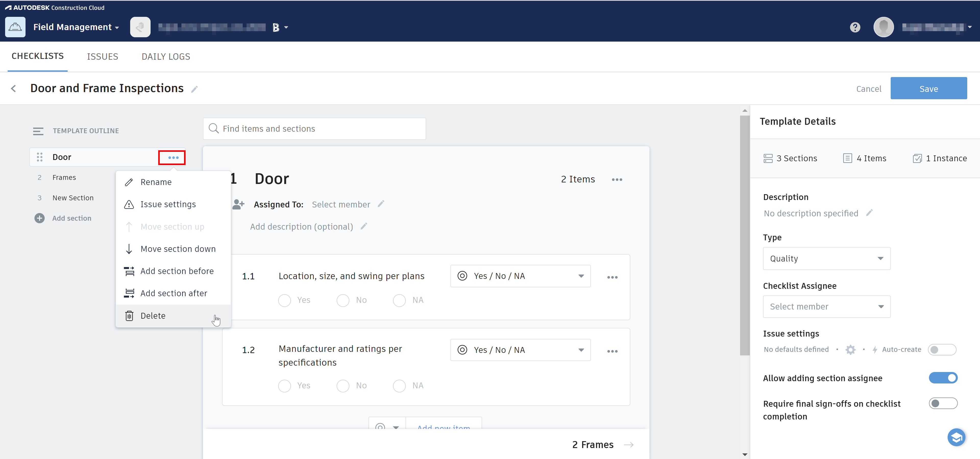Click the Save button
Viewport: 980px width, 459px height.
pos(928,89)
